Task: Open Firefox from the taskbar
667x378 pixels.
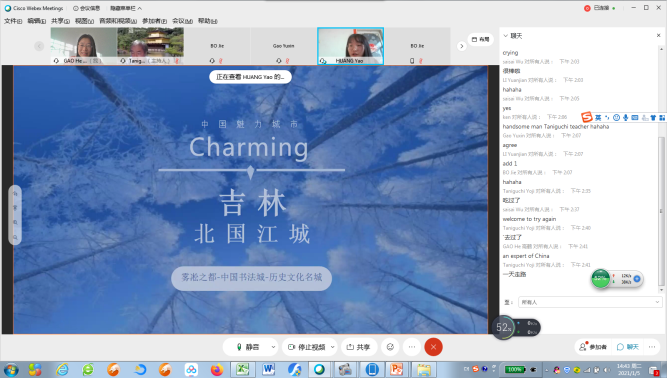Action: pyautogui.click(x=217, y=369)
